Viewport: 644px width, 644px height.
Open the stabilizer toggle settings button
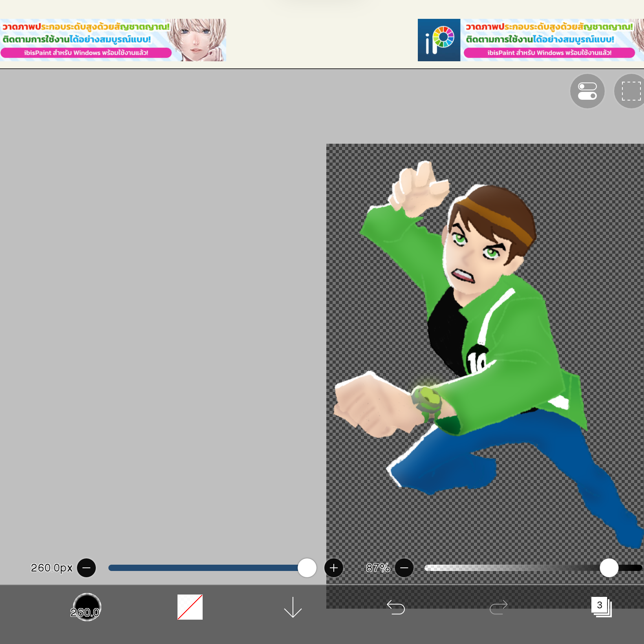tap(587, 91)
